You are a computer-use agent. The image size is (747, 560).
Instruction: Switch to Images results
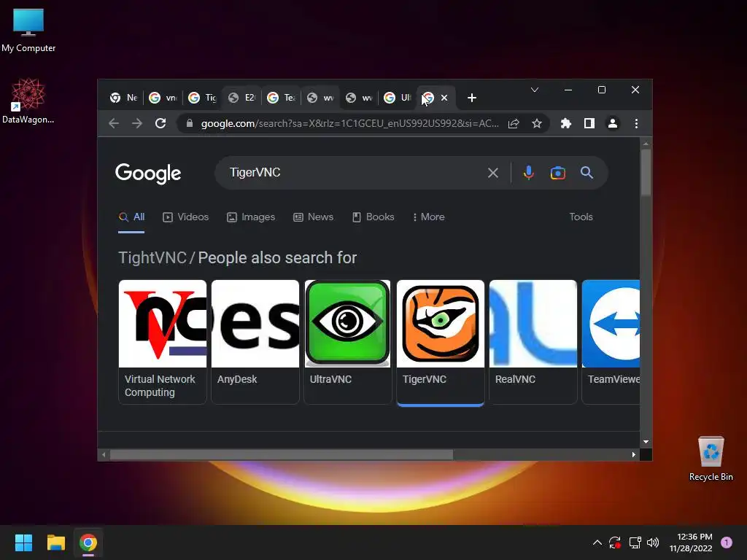point(251,217)
